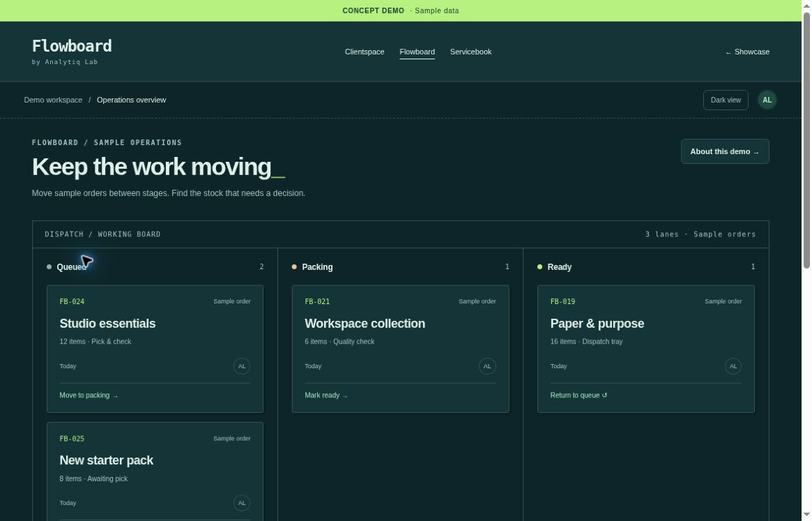Screen dimensions: 812x521
Task: Select the Flowboard nav item
Action: click(x=417, y=52)
